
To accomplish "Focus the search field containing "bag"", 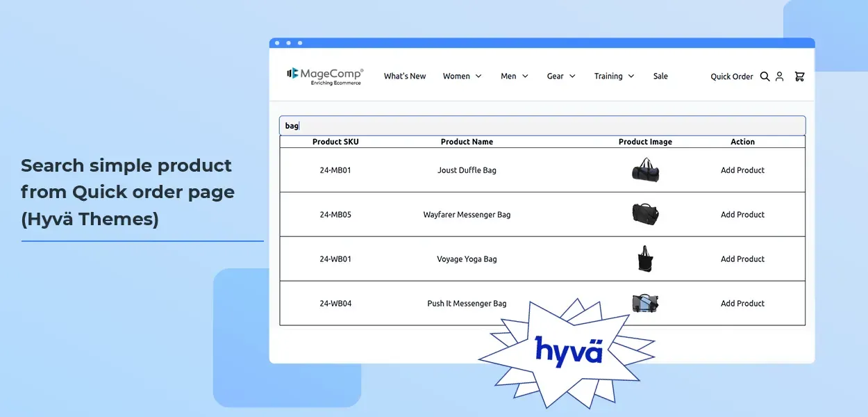I will click(x=542, y=126).
